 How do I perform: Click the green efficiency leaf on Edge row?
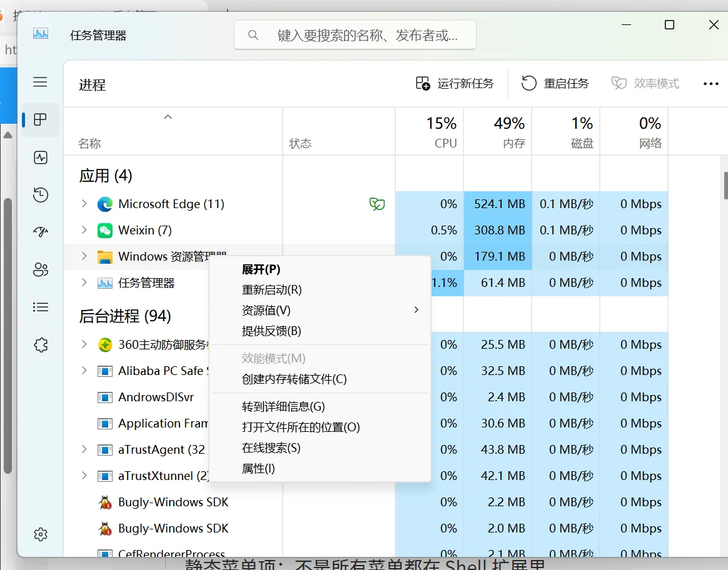[x=377, y=204]
